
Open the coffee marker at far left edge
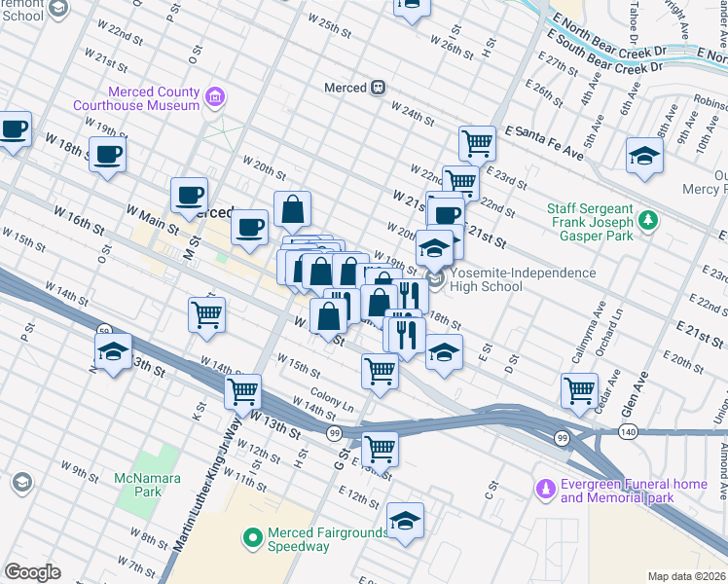(14, 133)
